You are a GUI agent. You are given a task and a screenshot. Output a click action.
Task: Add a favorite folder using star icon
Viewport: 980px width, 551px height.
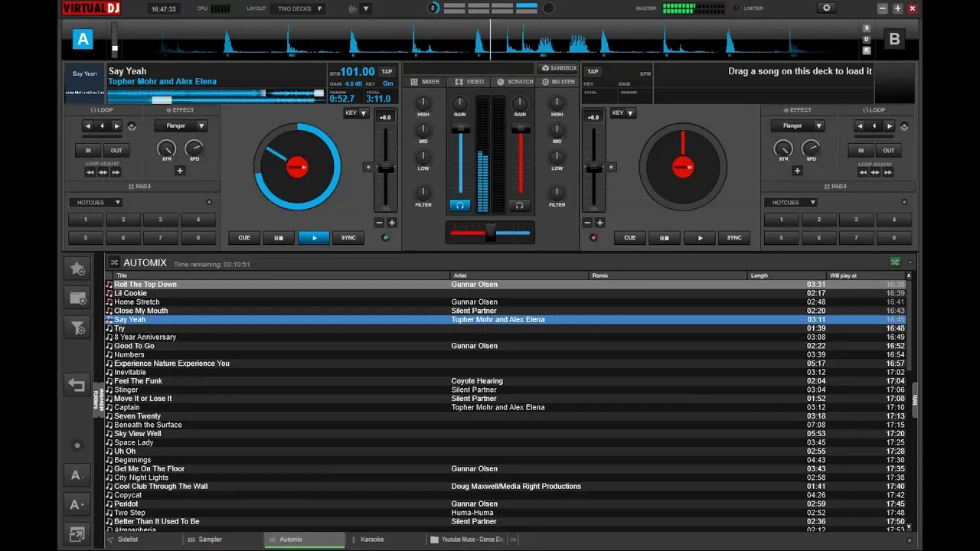tap(77, 269)
